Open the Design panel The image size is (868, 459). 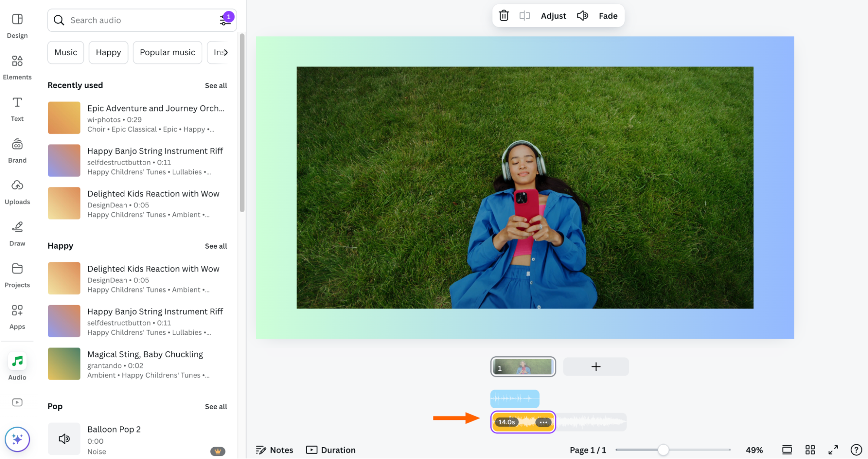click(x=17, y=26)
